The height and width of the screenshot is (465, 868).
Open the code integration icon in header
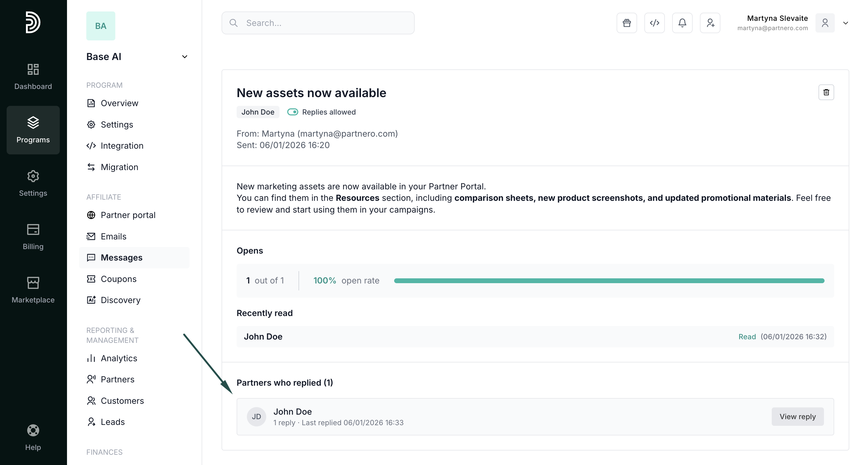tap(654, 23)
